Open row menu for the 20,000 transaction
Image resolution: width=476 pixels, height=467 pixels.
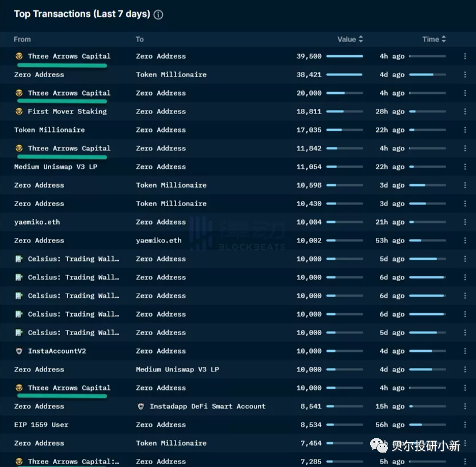pos(464,93)
